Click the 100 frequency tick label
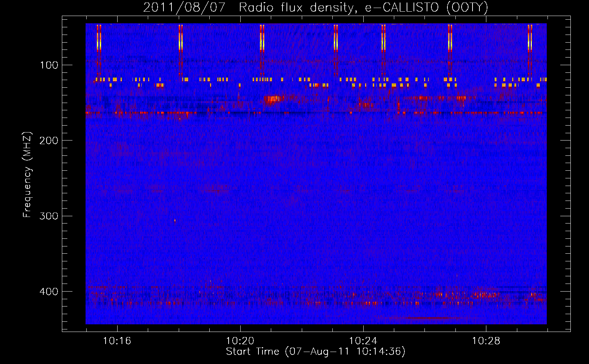 pos(49,65)
